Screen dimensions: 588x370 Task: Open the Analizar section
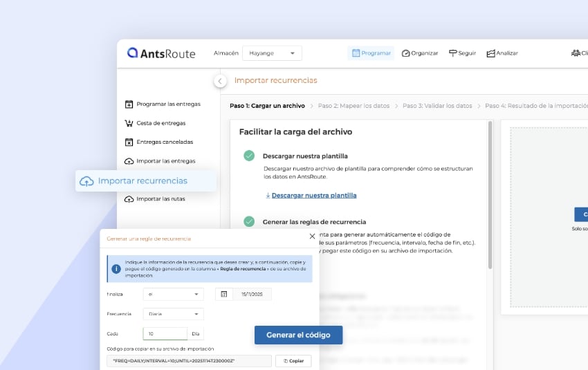coord(502,53)
